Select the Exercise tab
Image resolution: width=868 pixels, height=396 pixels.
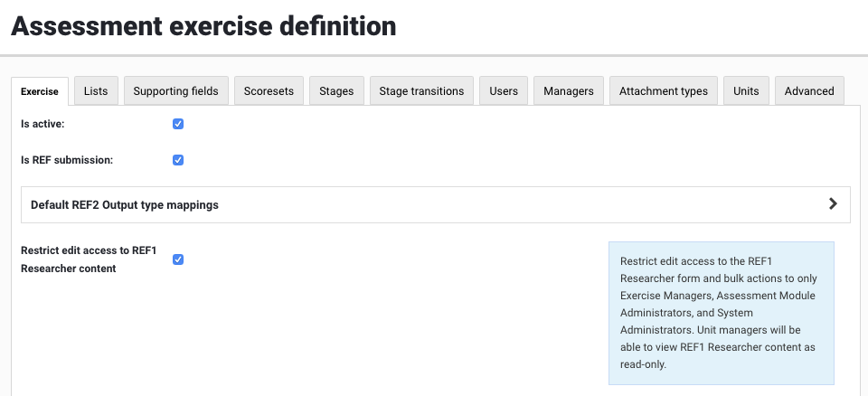(x=40, y=91)
